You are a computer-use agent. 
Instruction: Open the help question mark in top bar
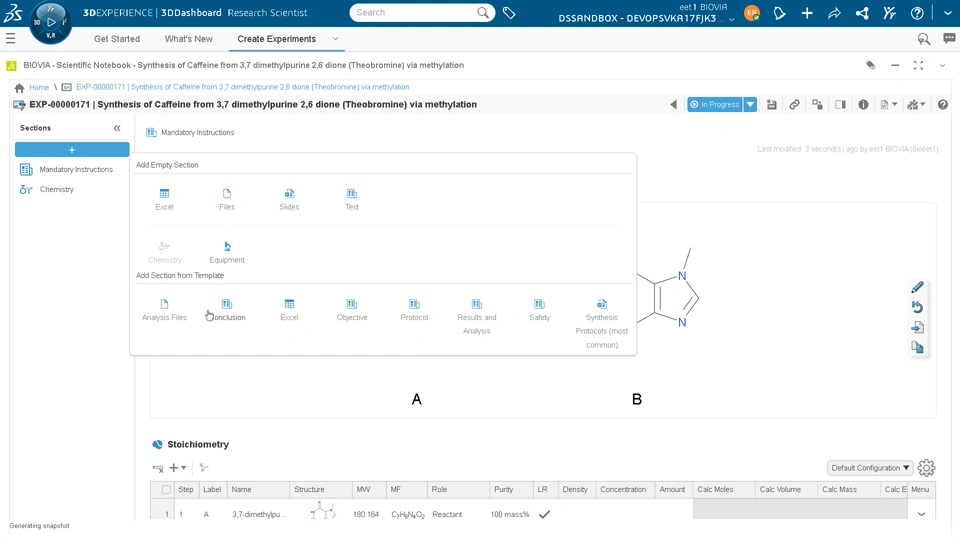tap(917, 13)
